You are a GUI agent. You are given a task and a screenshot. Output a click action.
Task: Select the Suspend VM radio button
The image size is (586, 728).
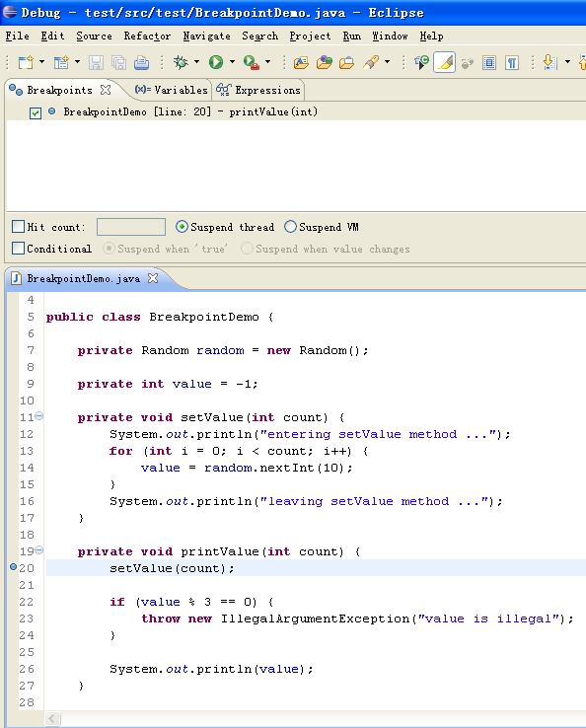[x=290, y=227]
